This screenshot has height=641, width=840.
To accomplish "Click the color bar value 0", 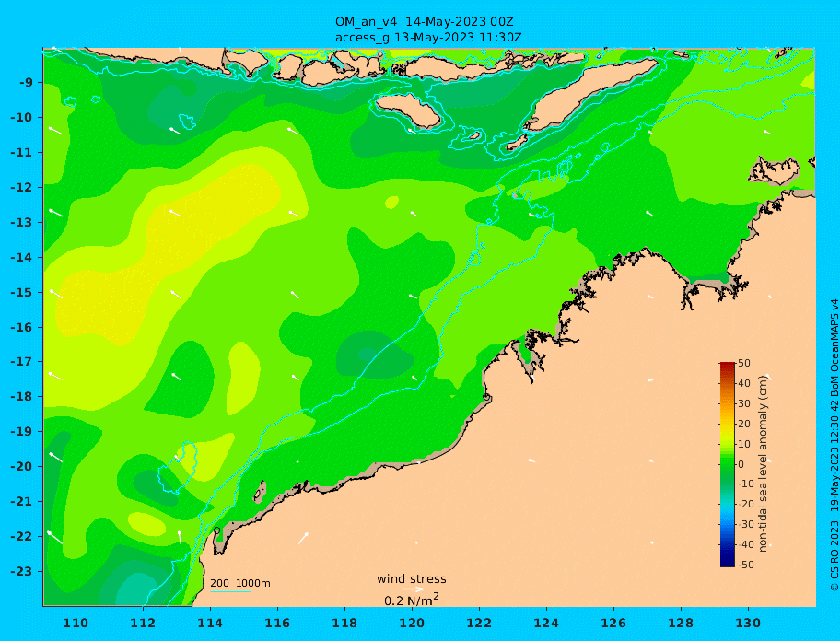I will tap(741, 464).
